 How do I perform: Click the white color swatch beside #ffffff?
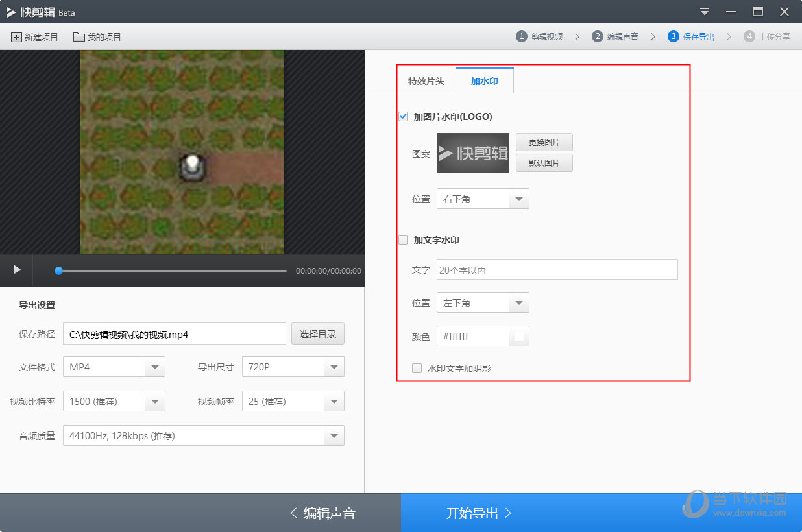pos(518,336)
